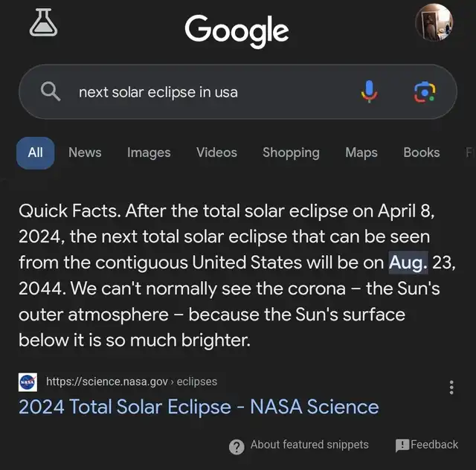Select the All tab
The width and height of the screenshot is (476, 470).
point(35,152)
